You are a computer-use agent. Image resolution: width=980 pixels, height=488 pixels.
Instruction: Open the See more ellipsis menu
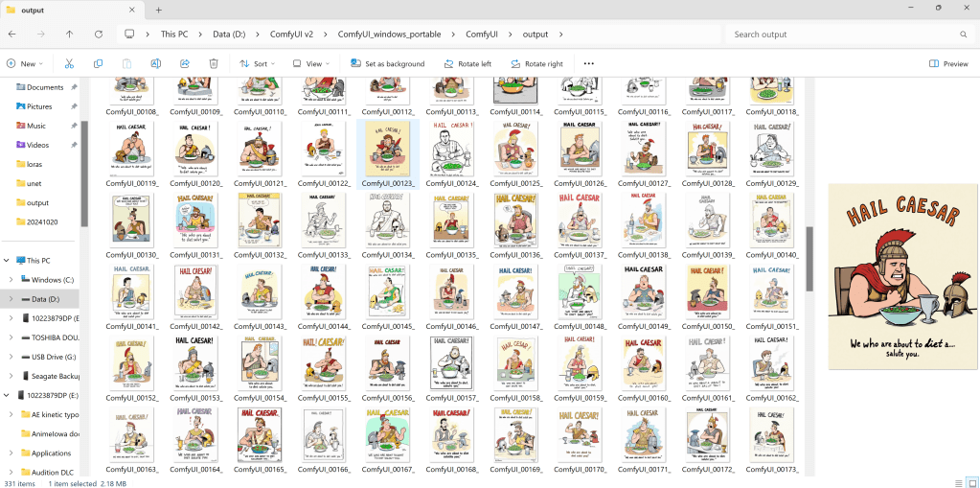(x=588, y=63)
